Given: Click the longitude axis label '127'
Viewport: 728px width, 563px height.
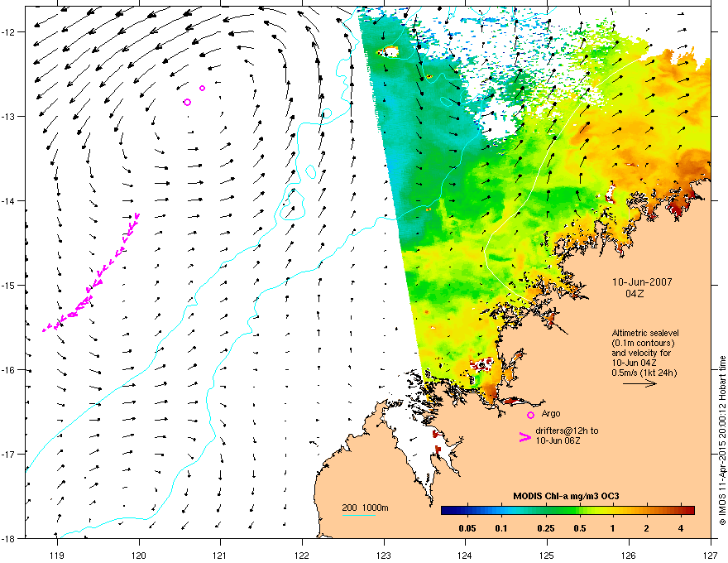Looking at the screenshot, I should point(711,555).
